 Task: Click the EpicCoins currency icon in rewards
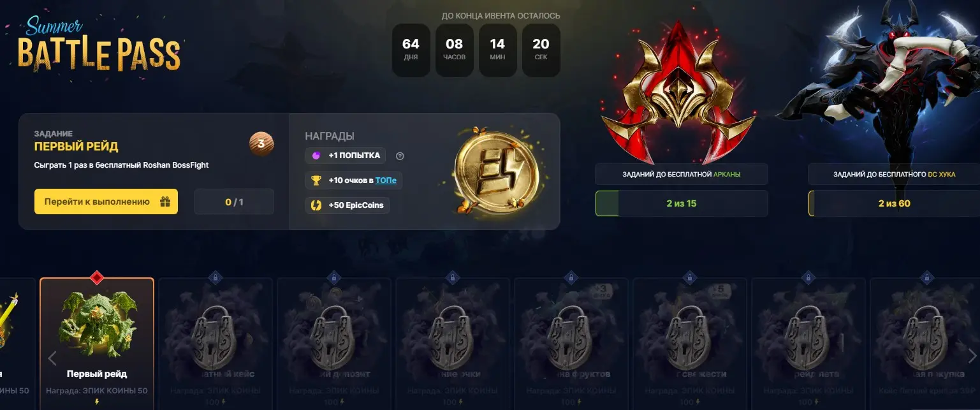pos(316,205)
